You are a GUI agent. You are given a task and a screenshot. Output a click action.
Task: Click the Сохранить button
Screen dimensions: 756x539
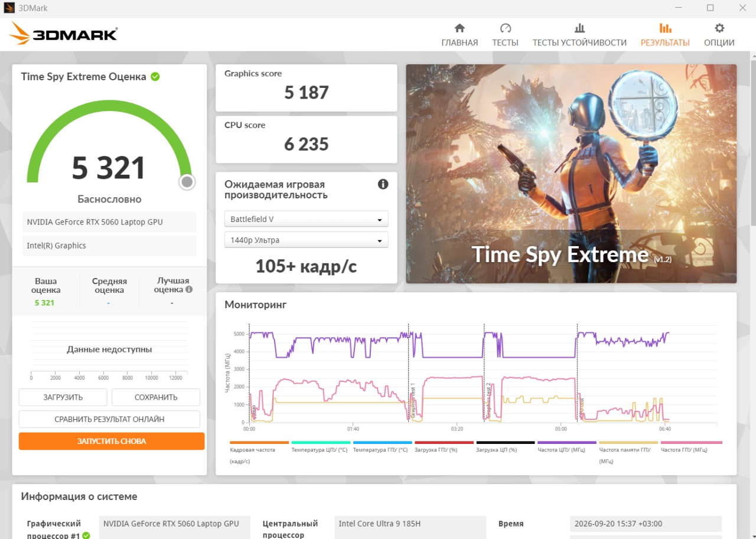point(156,397)
